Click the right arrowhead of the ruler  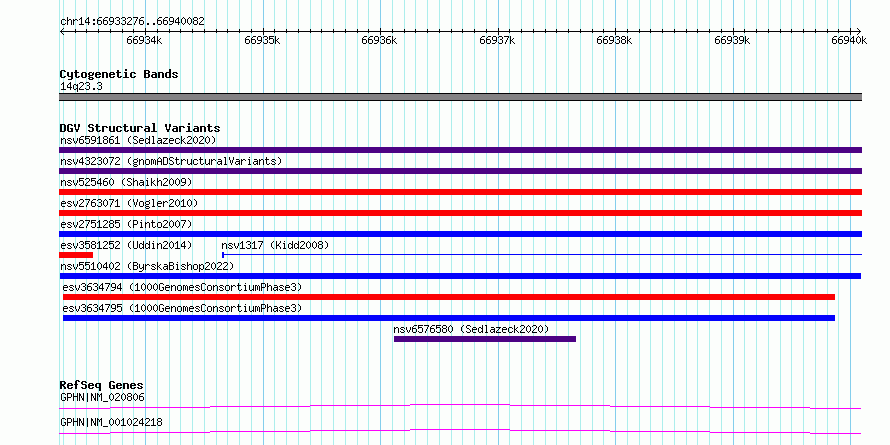859,31
